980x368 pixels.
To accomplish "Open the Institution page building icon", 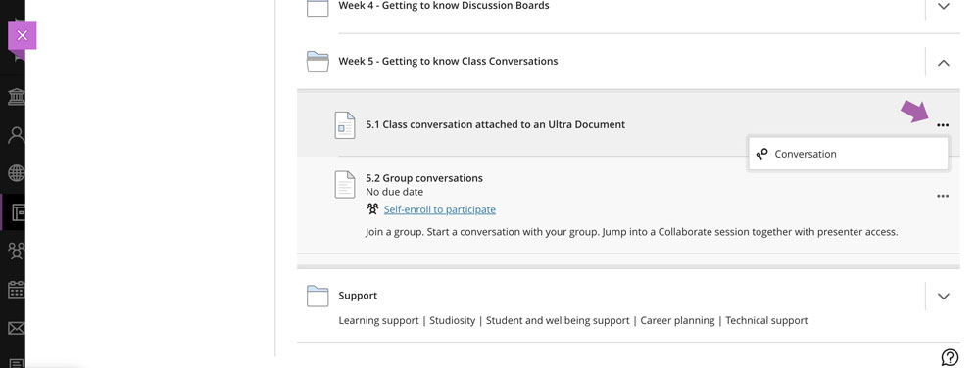I will [x=17, y=97].
